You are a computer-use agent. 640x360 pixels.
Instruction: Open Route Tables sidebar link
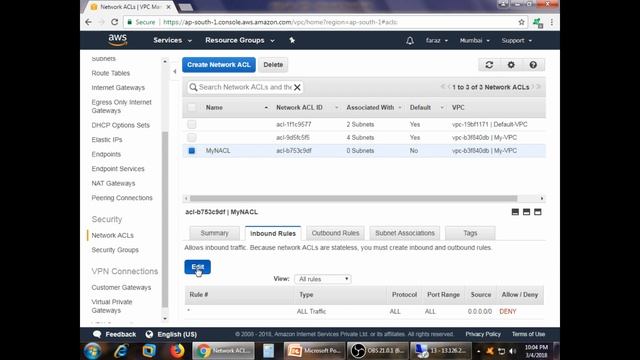tap(111, 73)
